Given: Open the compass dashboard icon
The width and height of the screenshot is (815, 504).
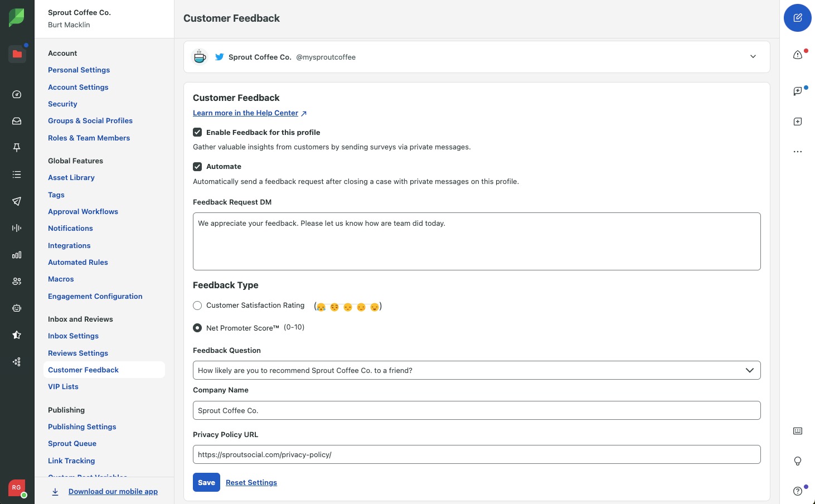Looking at the screenshot, I should (17, 94).
